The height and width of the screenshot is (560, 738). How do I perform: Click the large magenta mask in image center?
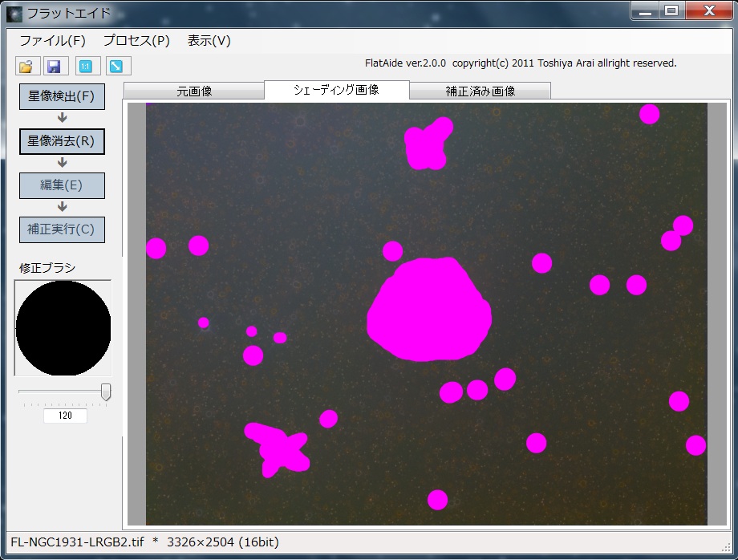tap(429, 310)
